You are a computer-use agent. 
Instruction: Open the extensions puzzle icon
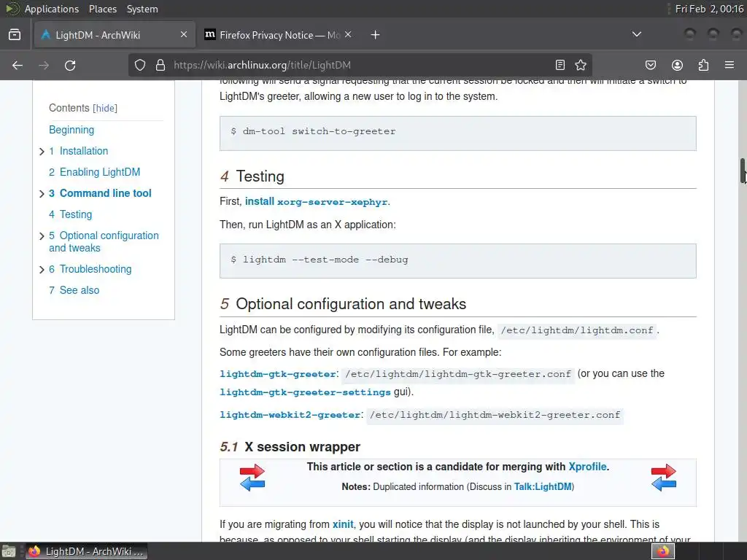coord(703,65)
